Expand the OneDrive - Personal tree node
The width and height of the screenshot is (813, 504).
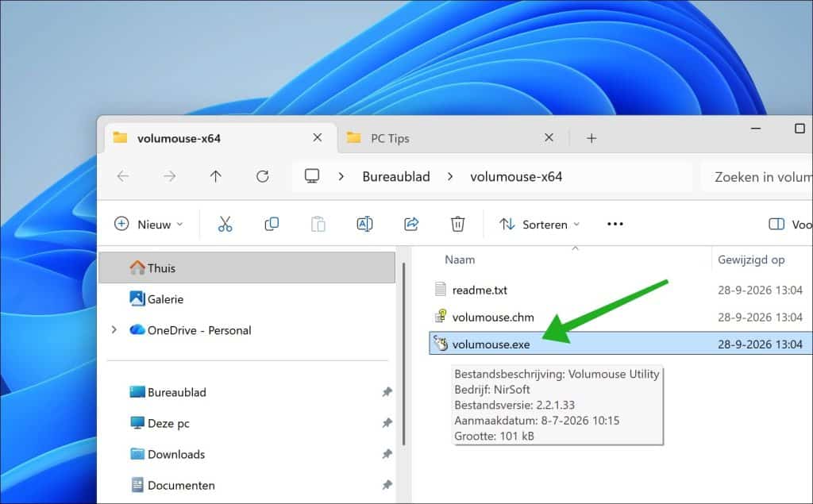114,329
